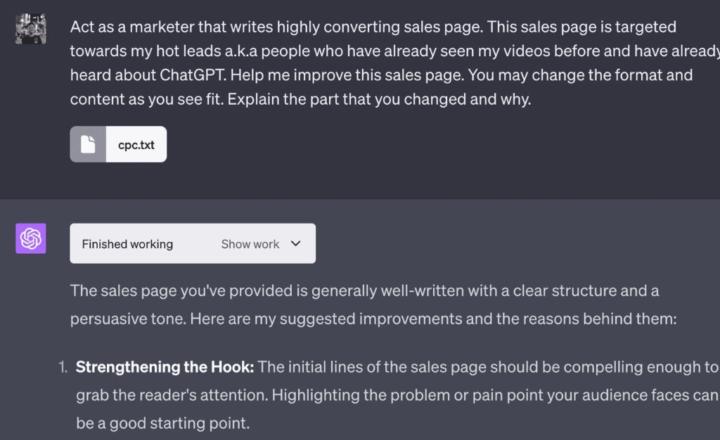Click the Finished working status label
The image size is (720, 440).
tap(127, 244)
